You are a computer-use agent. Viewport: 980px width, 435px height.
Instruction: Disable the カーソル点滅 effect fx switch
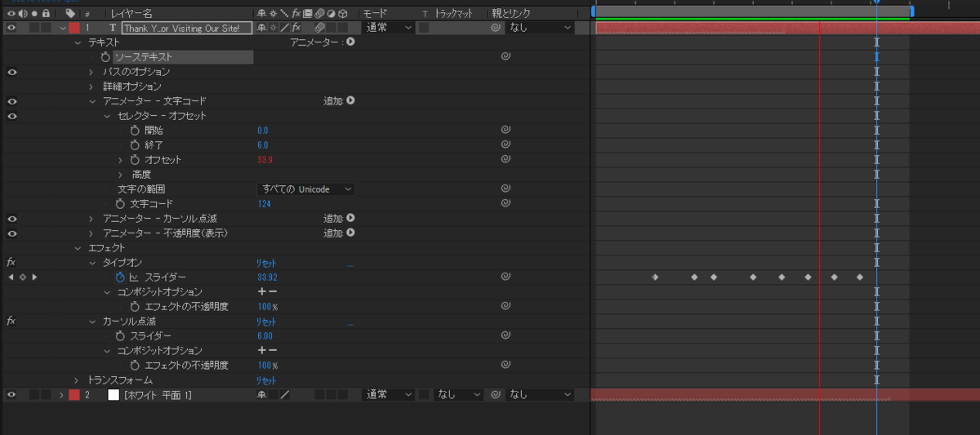pos(11,322)
